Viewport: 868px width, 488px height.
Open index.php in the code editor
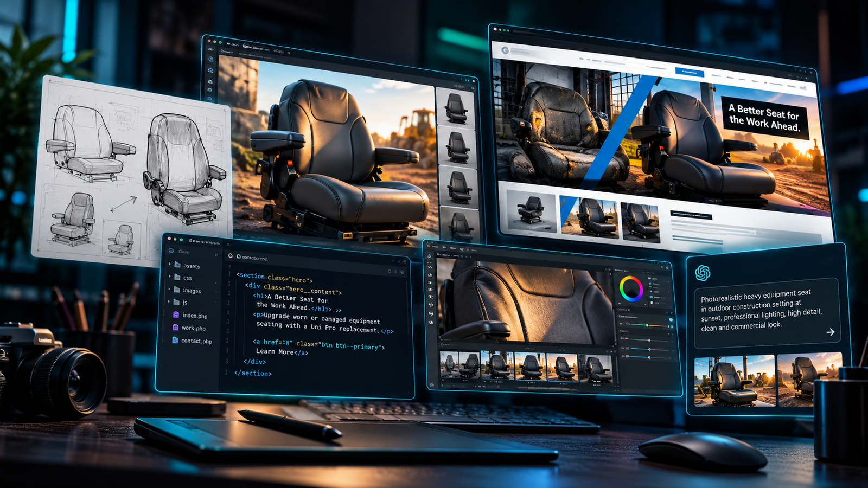pos(190,315)
